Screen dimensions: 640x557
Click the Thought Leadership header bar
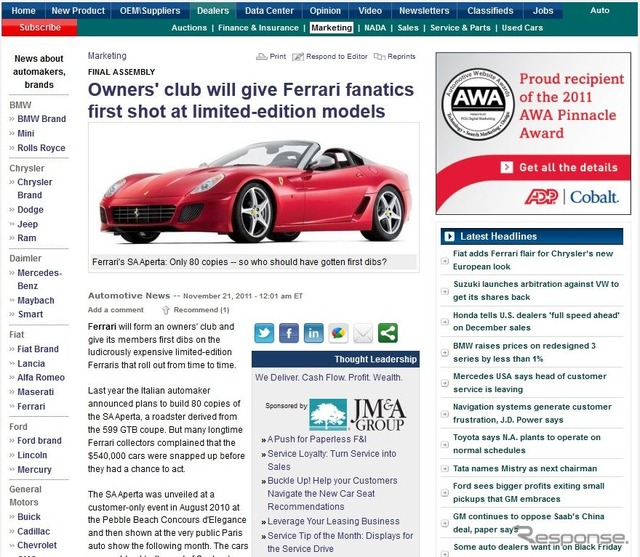coord(336,359)
